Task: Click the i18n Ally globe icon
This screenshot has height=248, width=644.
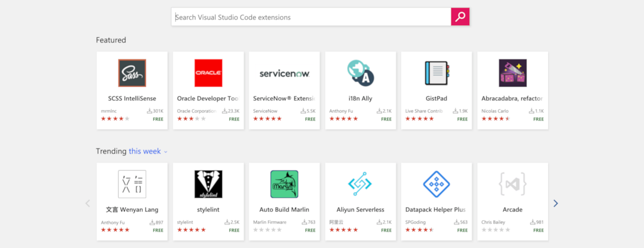Action: tap(361, 73)
